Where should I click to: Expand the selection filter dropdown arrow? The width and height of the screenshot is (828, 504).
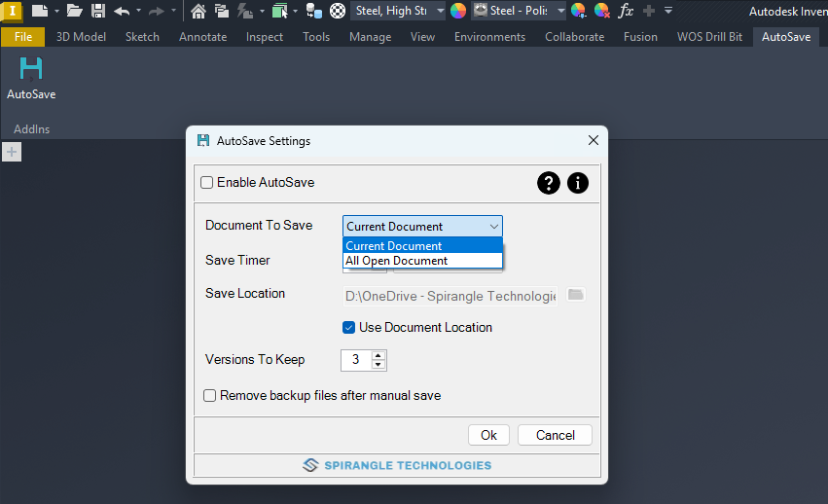(295, 11)
